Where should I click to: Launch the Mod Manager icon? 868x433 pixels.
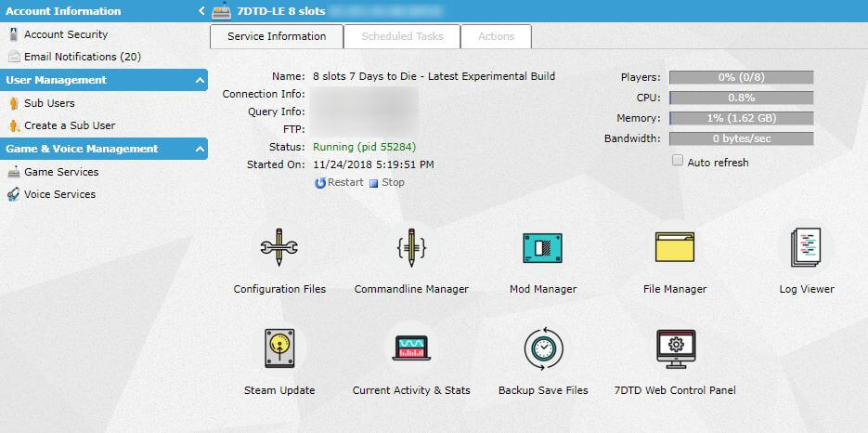pos(543,248)
